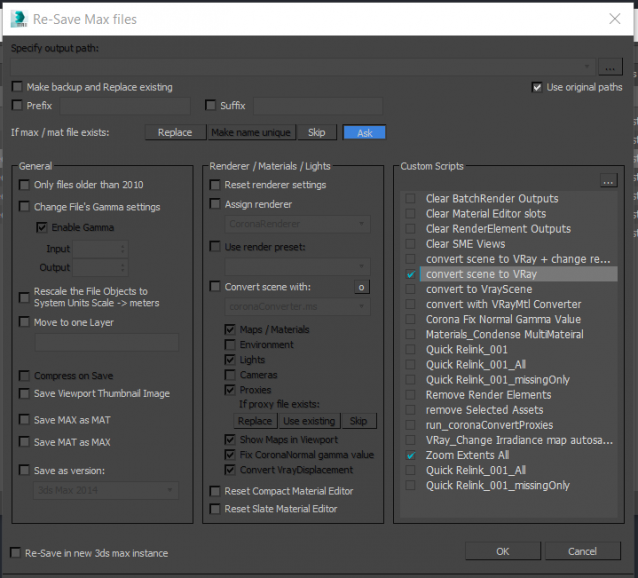Check Save as version
The width and height of the screenshot is (638, 578).
[24, 470]
